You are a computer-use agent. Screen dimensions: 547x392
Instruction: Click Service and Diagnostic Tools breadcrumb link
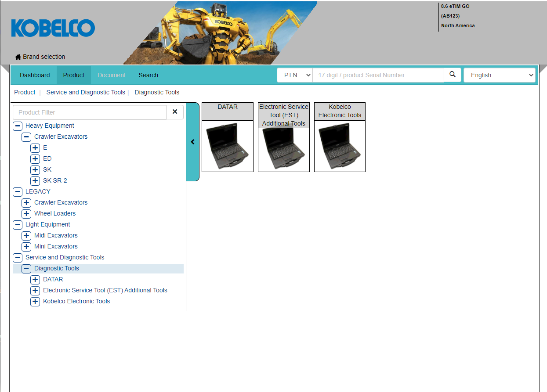pyautogui.click(x=86, y=92)
